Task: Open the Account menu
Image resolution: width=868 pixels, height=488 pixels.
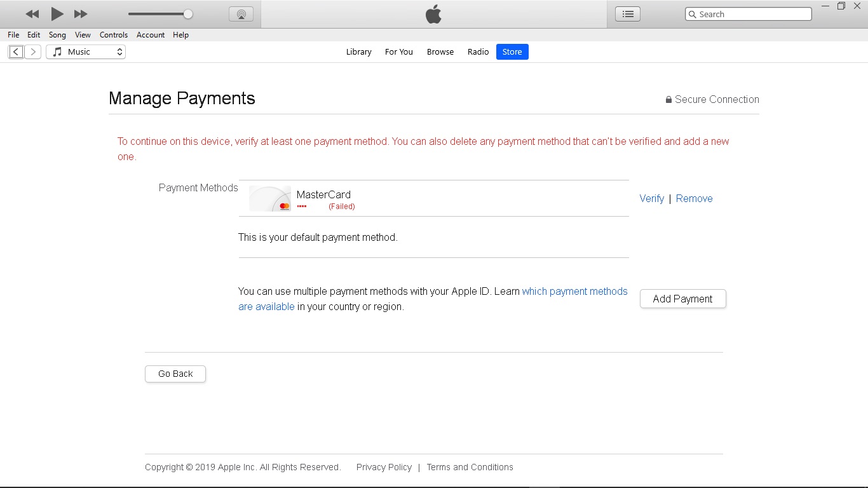Action: click(151, 35)
